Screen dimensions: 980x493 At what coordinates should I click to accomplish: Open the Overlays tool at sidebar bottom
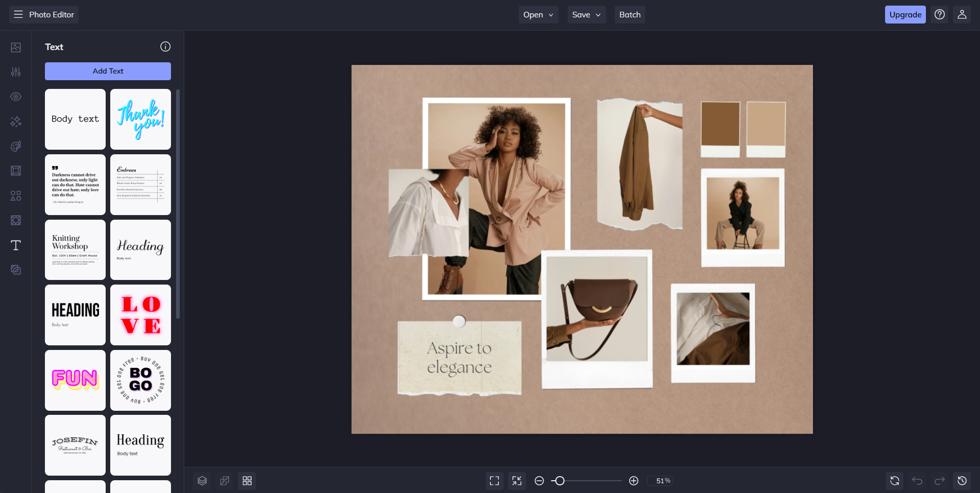[x=16, y=270]
